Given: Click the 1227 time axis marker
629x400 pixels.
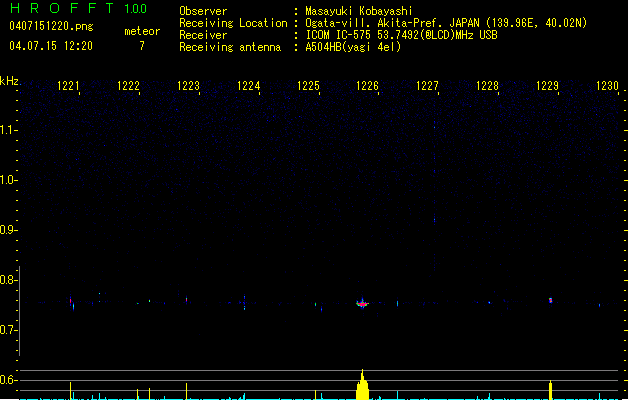Looking at the screenshot, I should [427, 86].
